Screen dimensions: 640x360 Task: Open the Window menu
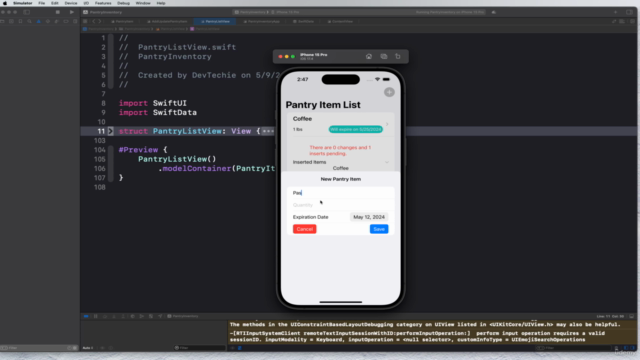143,3
